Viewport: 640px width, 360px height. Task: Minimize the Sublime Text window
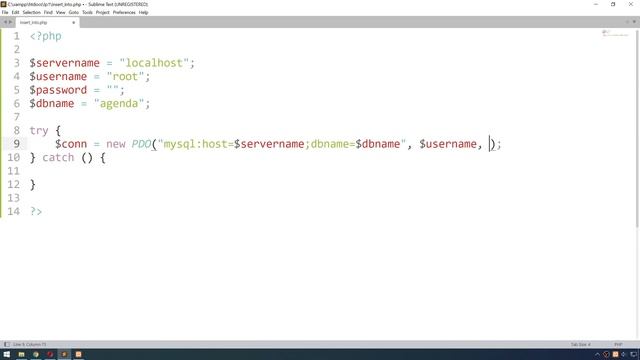[x=596, y=4]
